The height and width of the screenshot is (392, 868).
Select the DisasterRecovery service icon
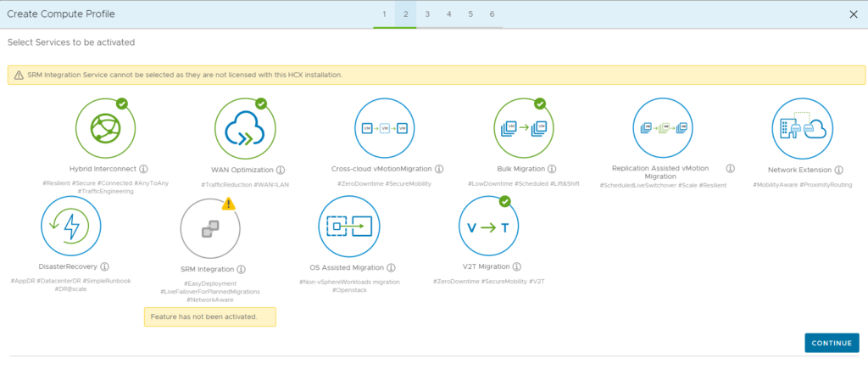[x=71, y=227]
